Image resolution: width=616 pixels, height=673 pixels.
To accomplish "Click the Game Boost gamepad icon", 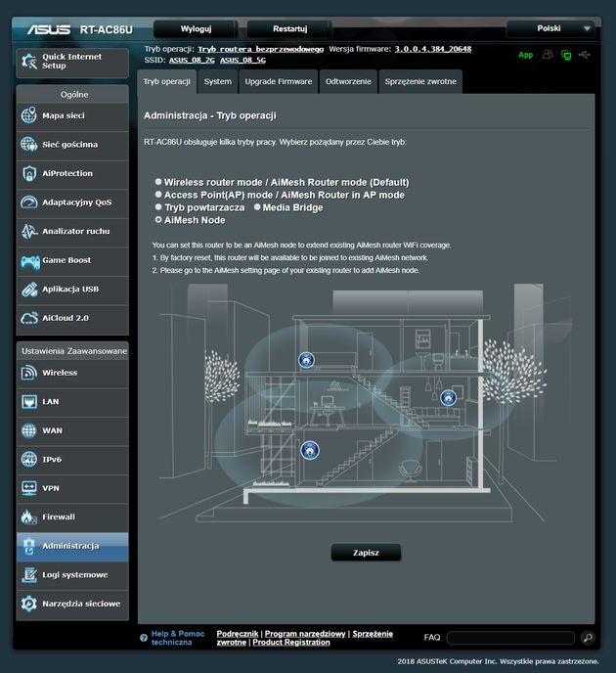I will pos(30,260).
